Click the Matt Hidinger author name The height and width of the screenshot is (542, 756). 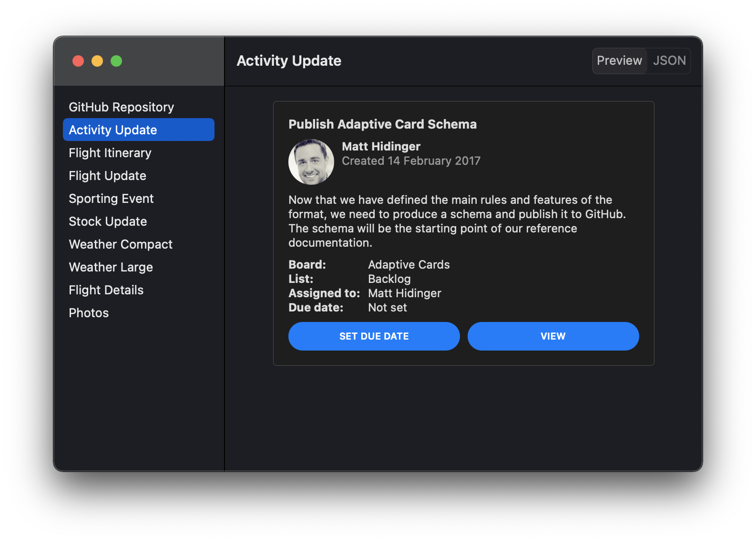click(x=381, y=147)
